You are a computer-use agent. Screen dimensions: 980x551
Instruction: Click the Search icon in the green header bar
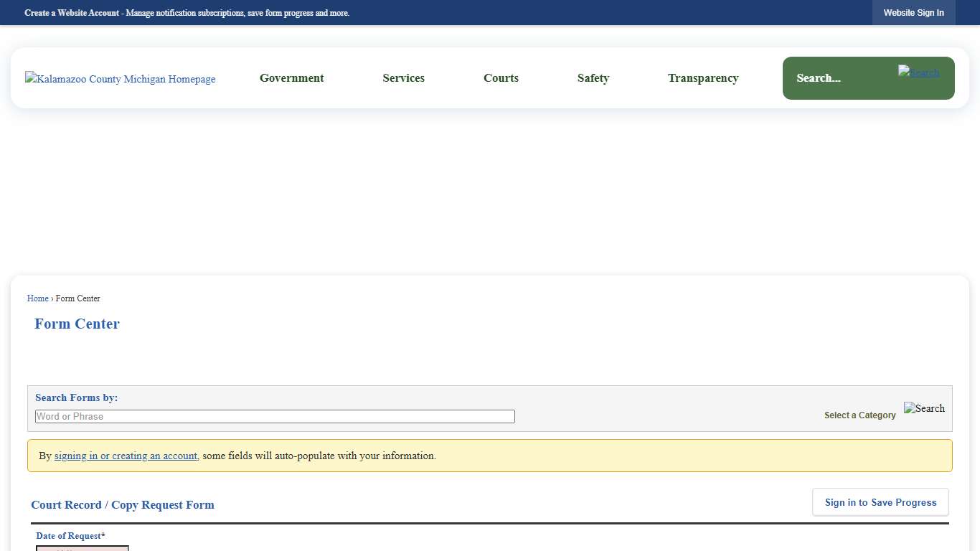(x=918, y=72)
